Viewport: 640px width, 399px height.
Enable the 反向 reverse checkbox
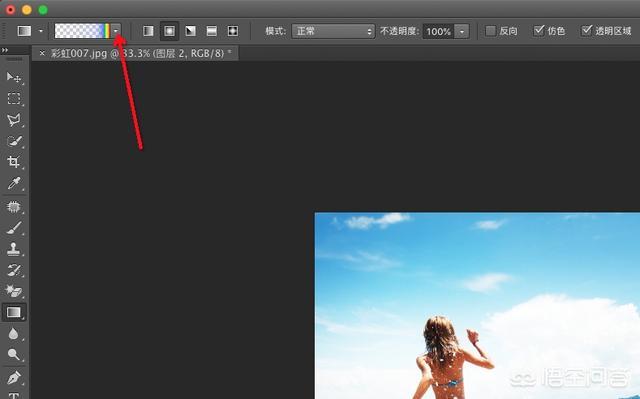coord(491,31)
